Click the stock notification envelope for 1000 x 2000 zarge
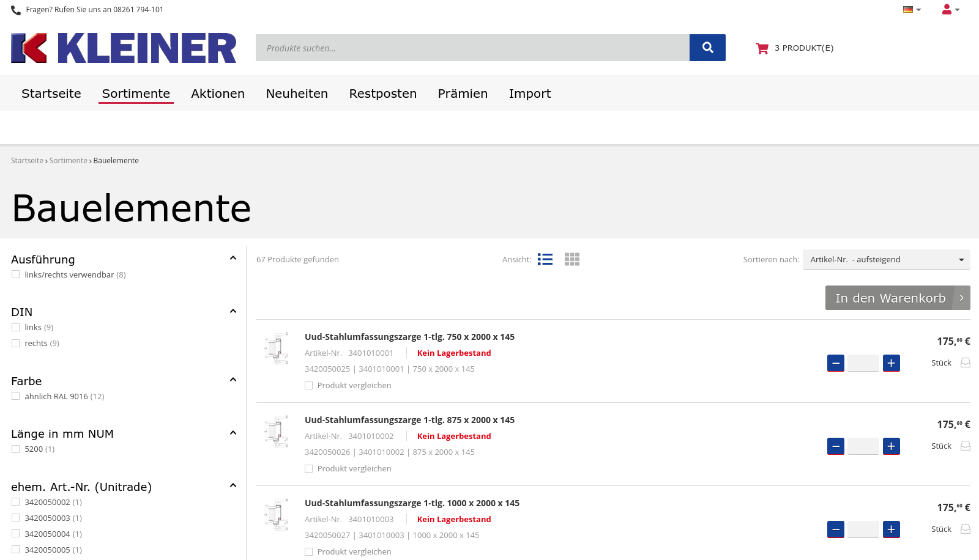 click(x=966, y=529)
